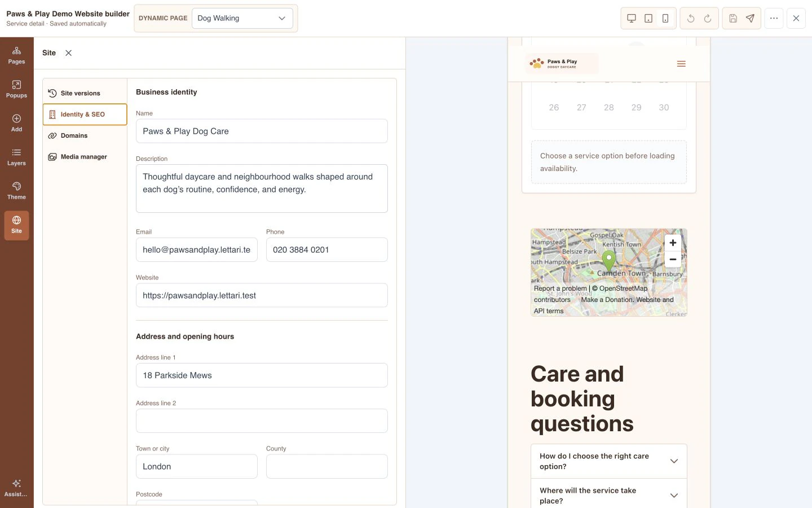The image size is (812, 508).
Task: Close the website builder
Action: [796, 18]
